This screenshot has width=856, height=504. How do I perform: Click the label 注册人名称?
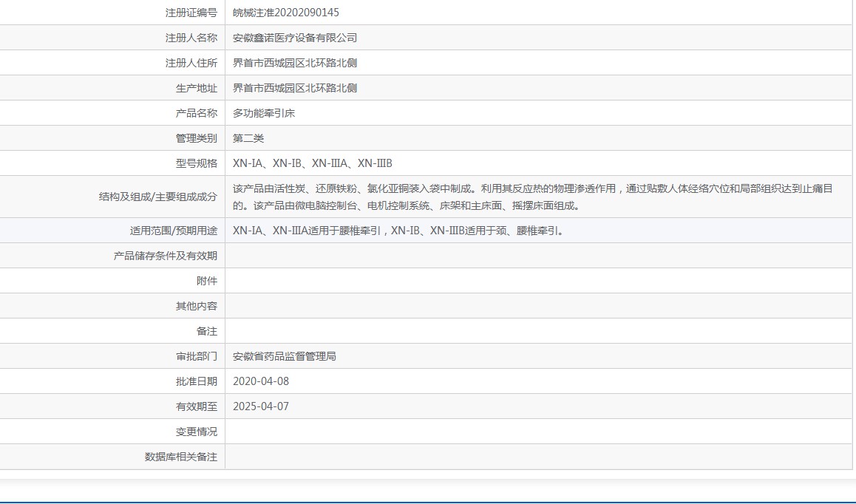click(191, 38)
